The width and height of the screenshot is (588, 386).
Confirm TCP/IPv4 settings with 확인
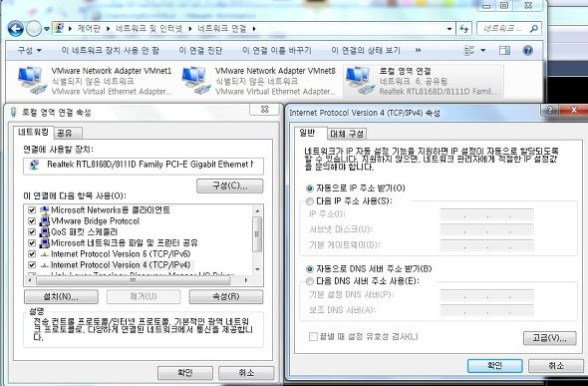[x=494, y=366]
